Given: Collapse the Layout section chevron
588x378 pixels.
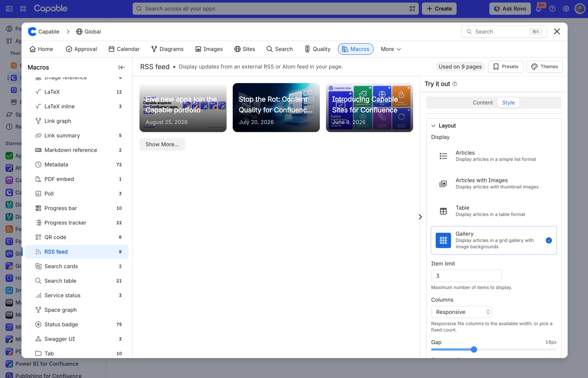Looking at the screenshot, I should 433,126.
